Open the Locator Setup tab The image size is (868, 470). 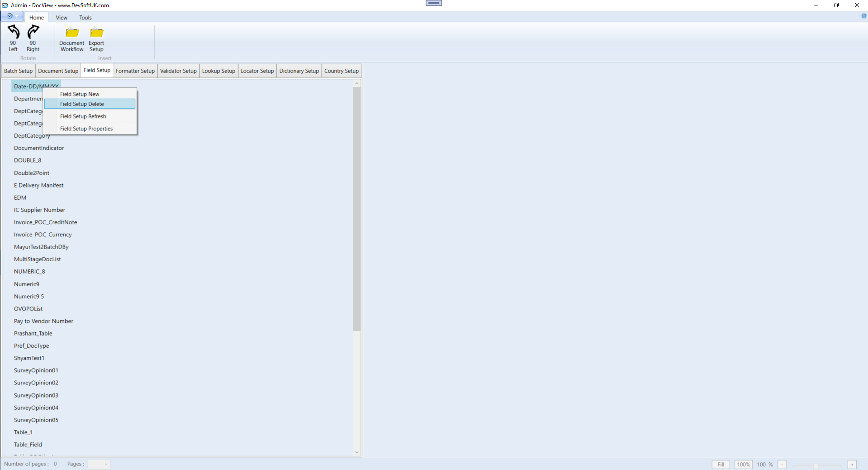[x=257, y=71]
